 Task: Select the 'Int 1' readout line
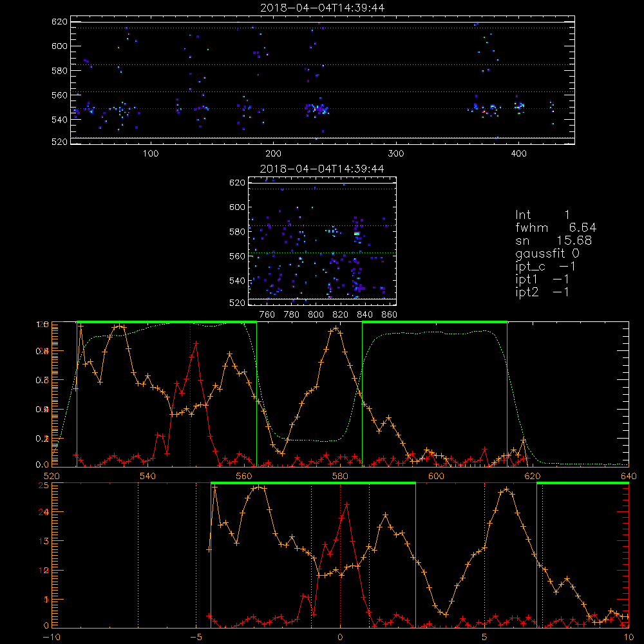point(542,215)
